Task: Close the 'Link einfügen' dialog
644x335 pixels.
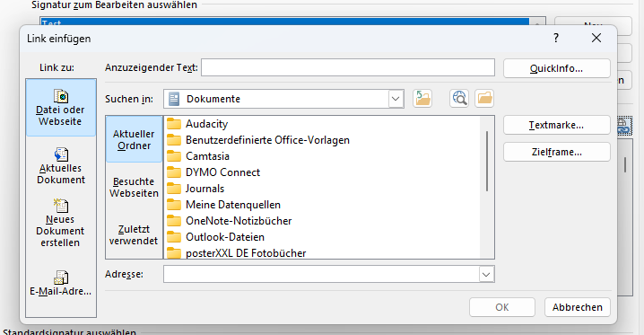Action: coord(596,38)
